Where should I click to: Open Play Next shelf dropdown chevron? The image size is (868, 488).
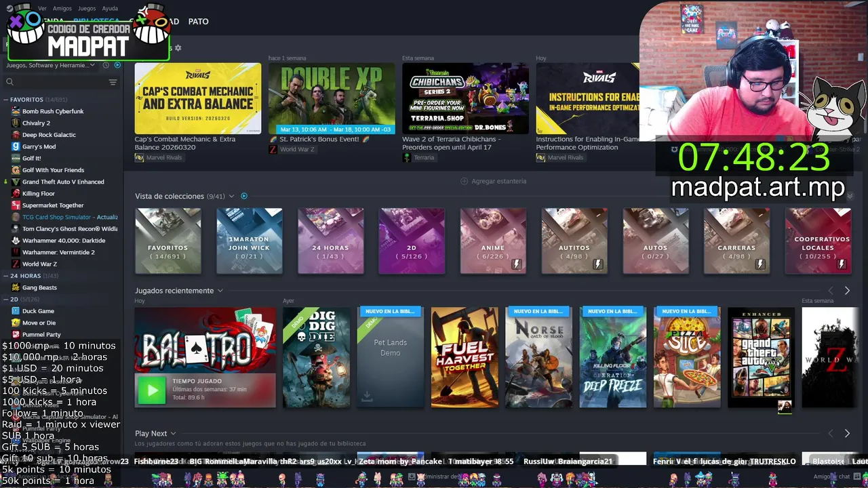(173, 434)
